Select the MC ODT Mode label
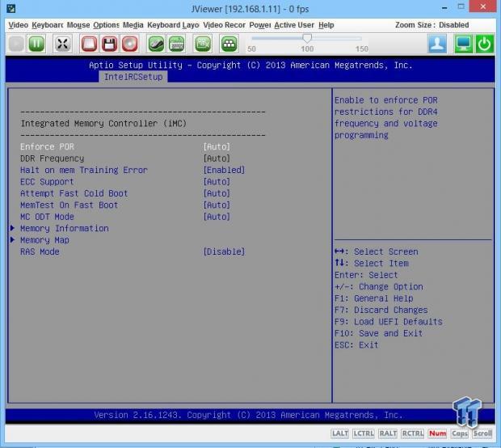501x448 pixels. [47, 217]
